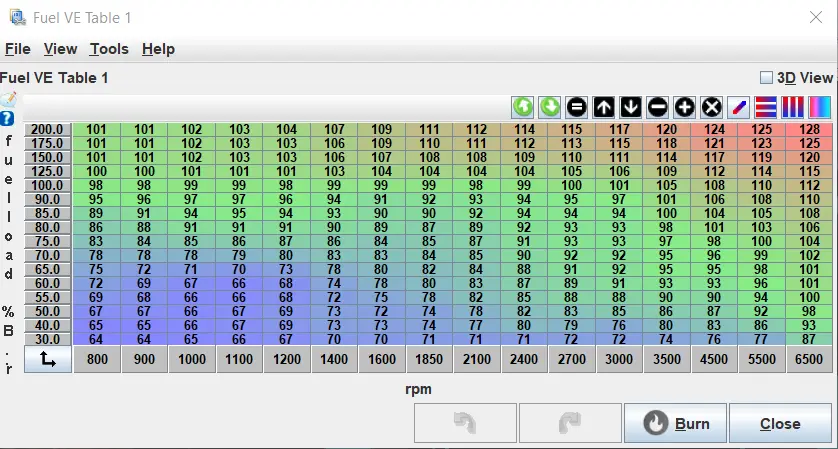Select cell 119 at 150.0 load, 5500 rpm
838x449 pixels.
tap(762, 157)
